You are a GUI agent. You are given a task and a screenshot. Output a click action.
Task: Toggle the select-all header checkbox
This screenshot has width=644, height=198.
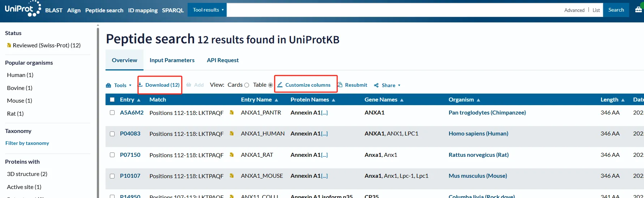[x=112, y=100]
